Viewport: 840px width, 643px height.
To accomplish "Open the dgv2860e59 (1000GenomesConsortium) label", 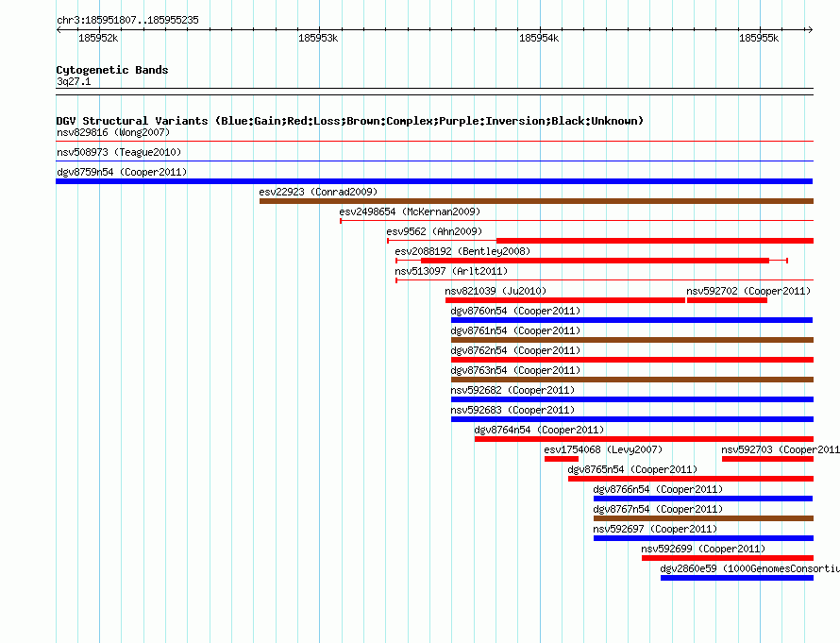I will (749, 568).
